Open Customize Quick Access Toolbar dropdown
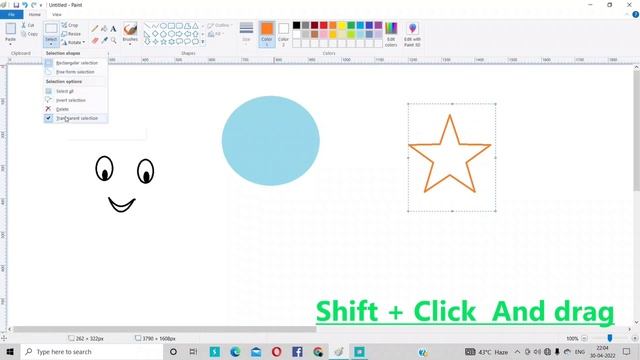 41,5
